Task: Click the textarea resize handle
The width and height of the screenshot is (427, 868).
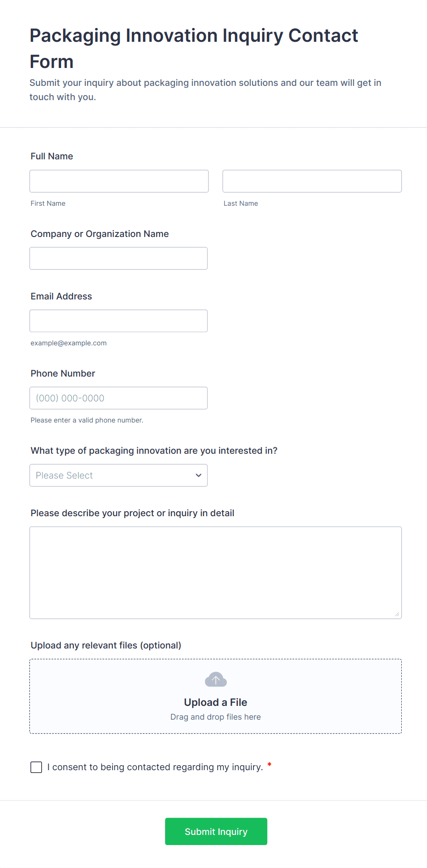Action: [x=397, y=614]
